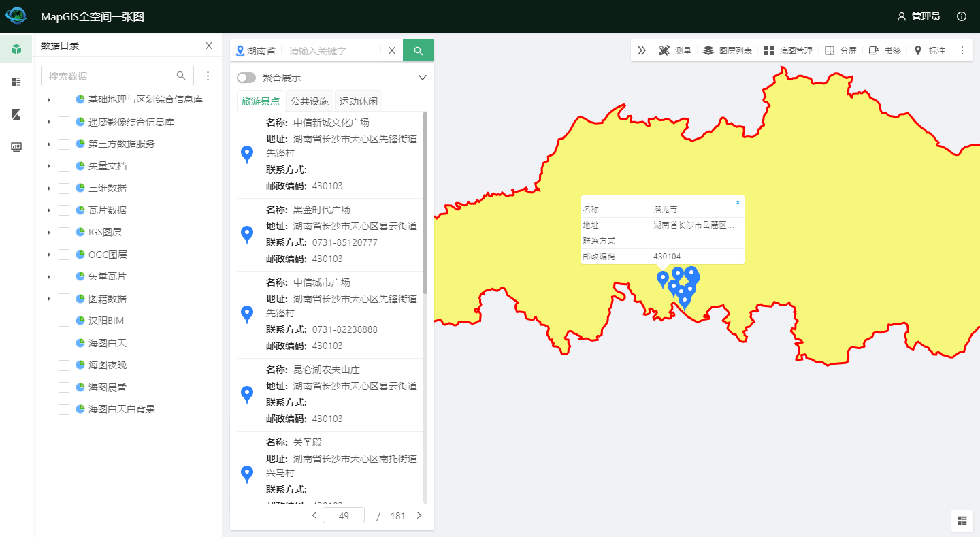Click the page number input showing 49
This screenshot has height=537, width=980.
[x=344, y=515]
